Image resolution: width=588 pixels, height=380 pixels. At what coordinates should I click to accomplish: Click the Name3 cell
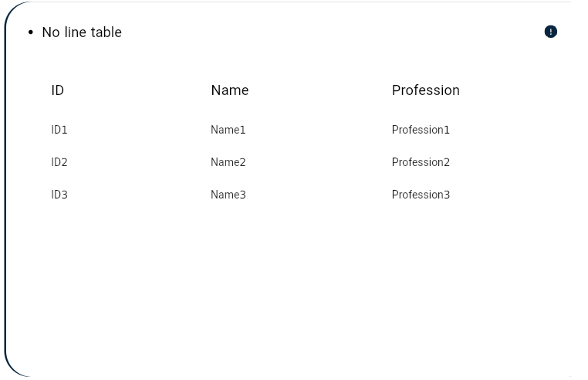pos(228,195)
